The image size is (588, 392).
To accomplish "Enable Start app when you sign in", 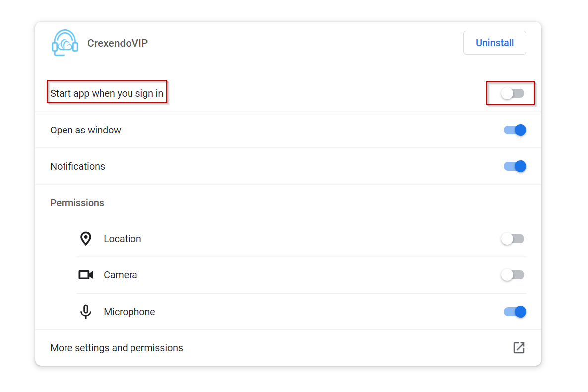I will tap(513, 93).
